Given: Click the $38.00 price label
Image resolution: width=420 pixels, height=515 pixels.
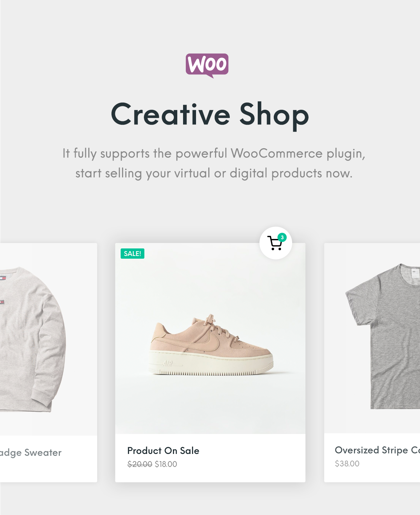Looking at the screenshot, I should 347,464.
